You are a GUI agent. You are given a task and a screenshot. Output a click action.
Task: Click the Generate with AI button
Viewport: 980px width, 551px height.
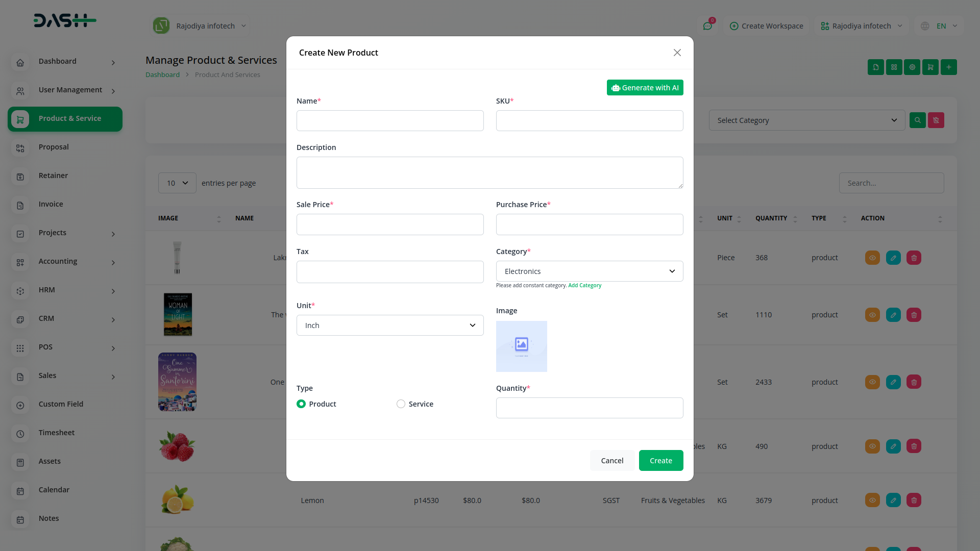(645, 88)
